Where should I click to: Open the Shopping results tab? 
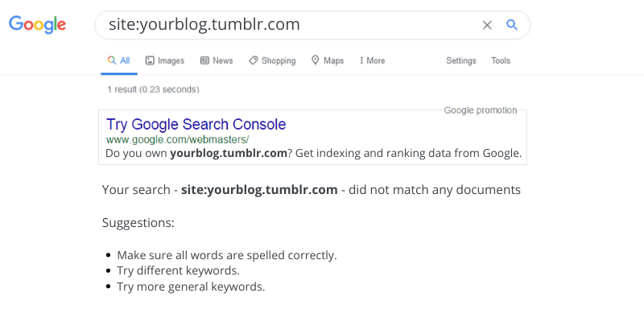coord(272,60)
